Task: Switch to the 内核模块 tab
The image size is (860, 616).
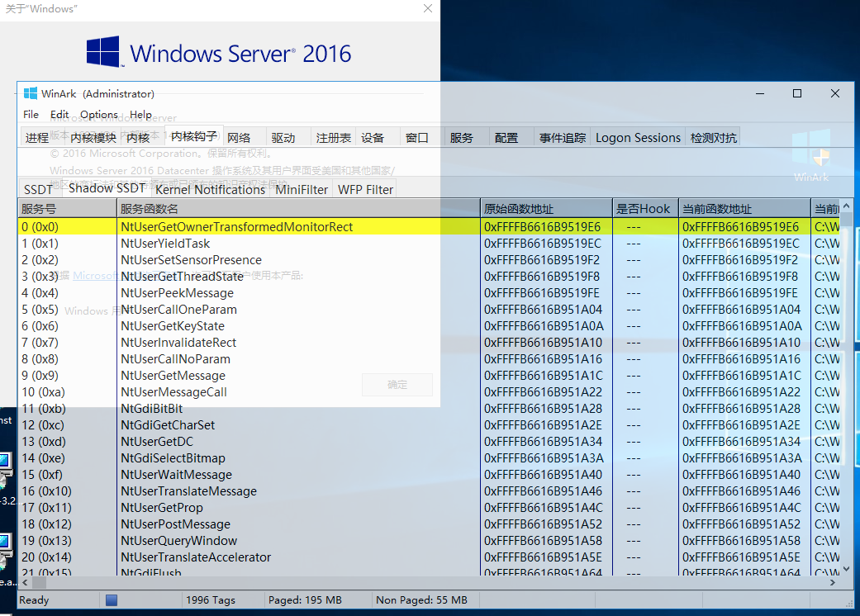Action: [x=93, y=138]
